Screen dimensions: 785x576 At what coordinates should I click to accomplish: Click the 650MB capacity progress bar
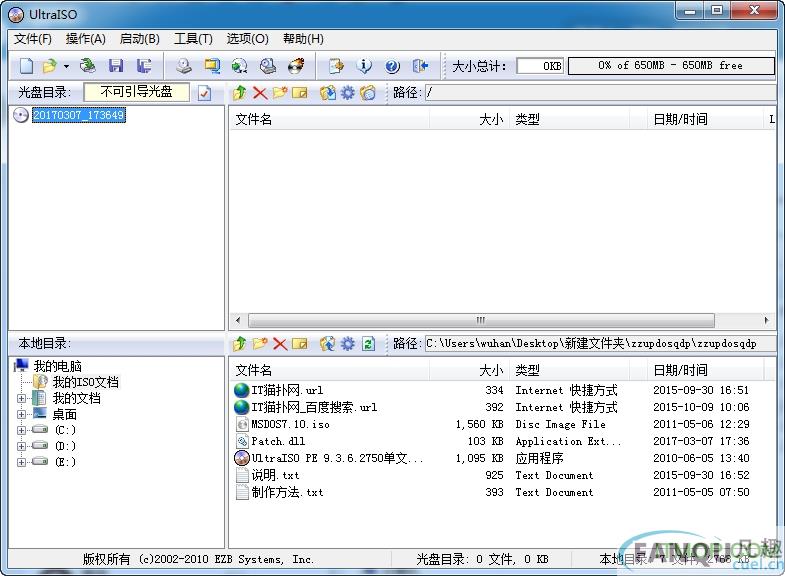[671, 66]
